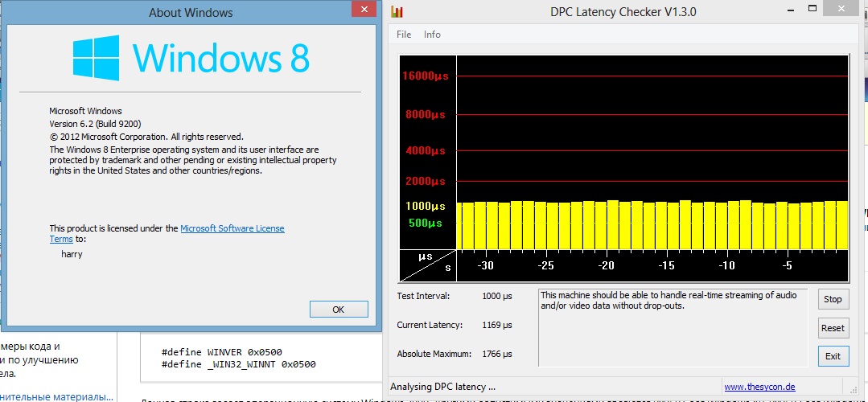Click the Windows 8 logo
868x402 pixels.
pyautogui.click(x=191, y=58)
